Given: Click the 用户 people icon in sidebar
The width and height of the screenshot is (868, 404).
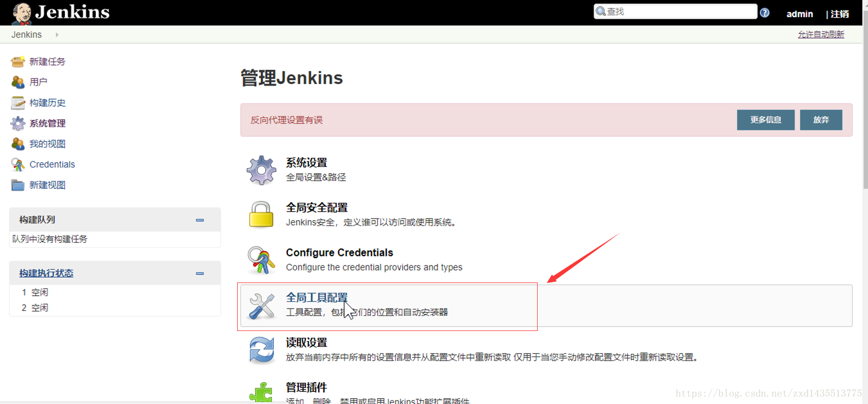Looking at the screenshot, I should pos(18,82).
